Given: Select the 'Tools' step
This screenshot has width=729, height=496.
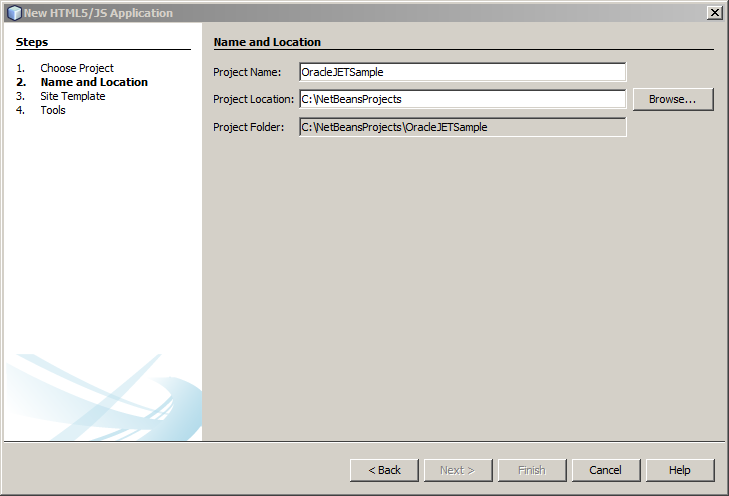Looking at the screenshot, I should click(x=53, y=110).
